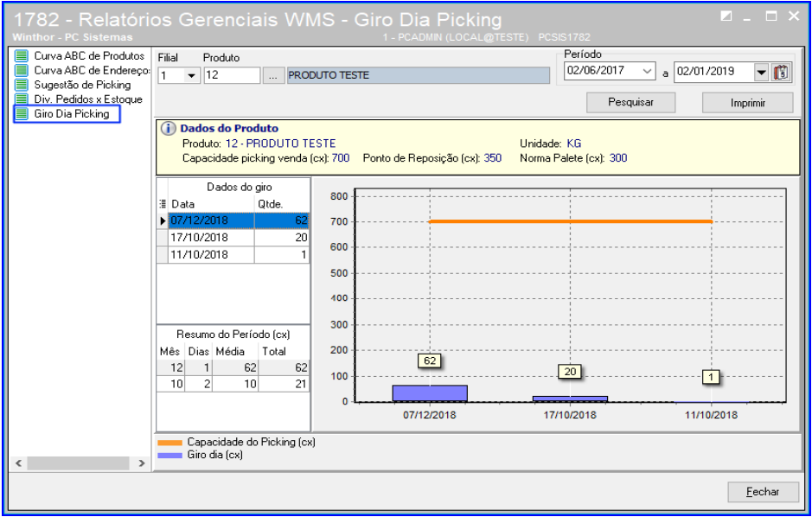Screen dimensions: 812x517
Task: Click summary row for month 10
Action: 233,384
